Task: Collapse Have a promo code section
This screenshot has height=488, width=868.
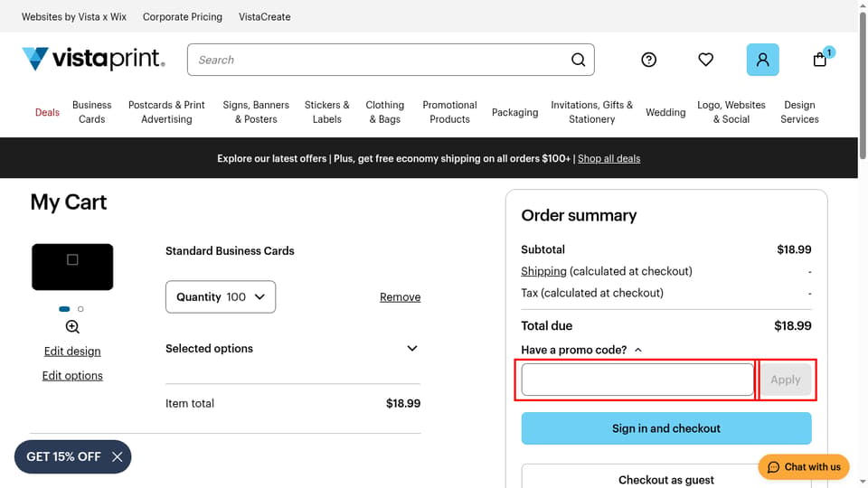Action: 581,350
